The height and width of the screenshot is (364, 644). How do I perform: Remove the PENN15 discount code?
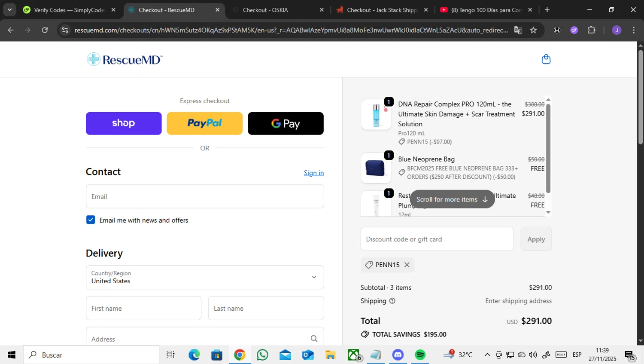407,265
